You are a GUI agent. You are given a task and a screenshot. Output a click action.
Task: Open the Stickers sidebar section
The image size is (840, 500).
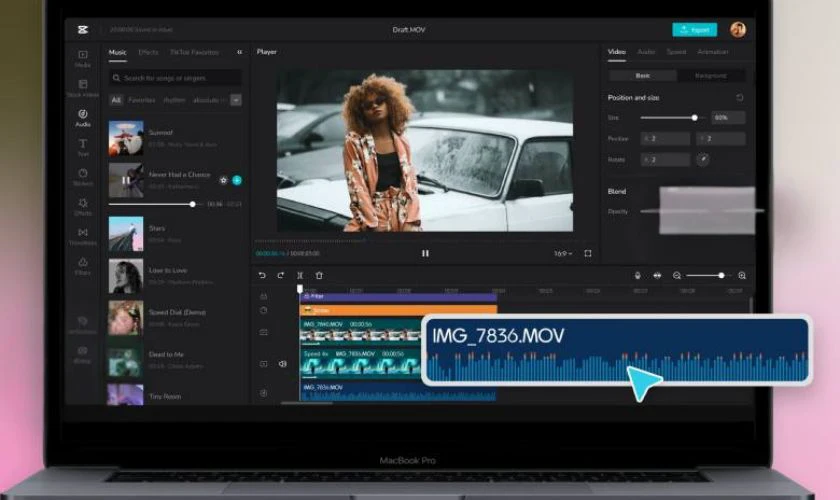pyautogui.click(x=82, y=177)
